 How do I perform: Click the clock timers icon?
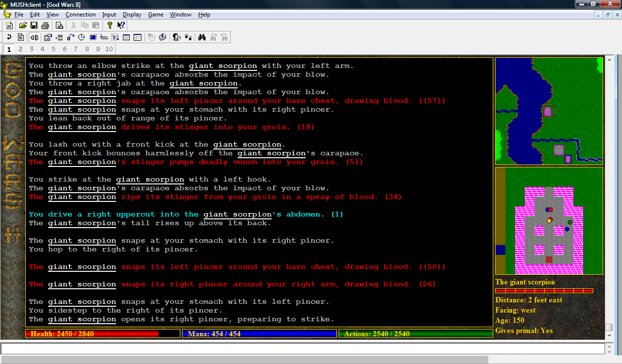pos(82,37)
